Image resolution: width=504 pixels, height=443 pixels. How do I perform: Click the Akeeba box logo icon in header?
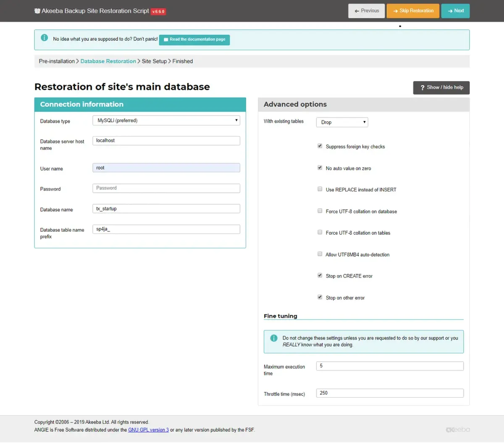[x=37, y=11]
